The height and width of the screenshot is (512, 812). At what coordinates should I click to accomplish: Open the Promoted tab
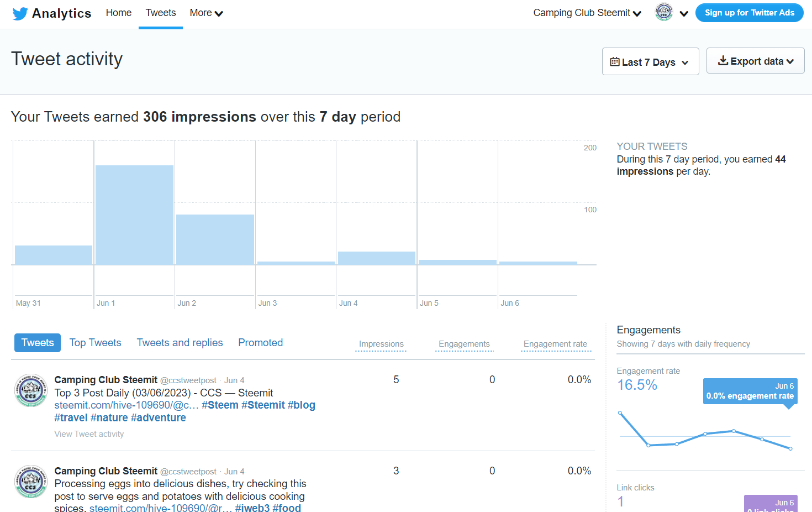260,343
